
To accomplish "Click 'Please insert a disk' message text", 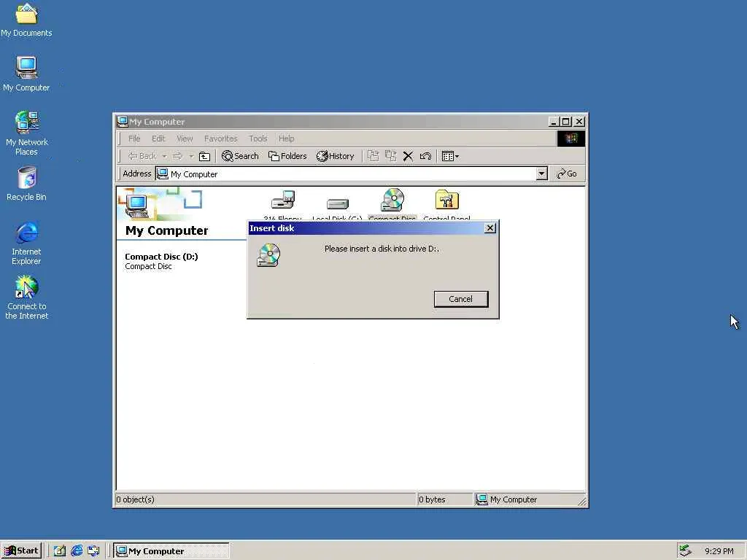I will pos(382,249).
